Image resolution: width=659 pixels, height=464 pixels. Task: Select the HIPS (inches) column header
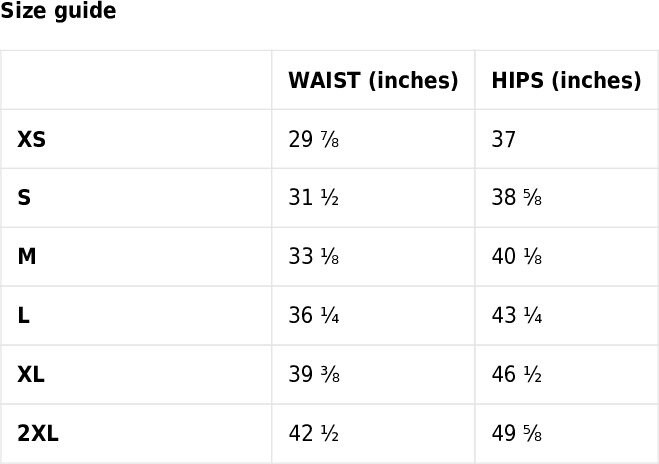click(567, 80)
